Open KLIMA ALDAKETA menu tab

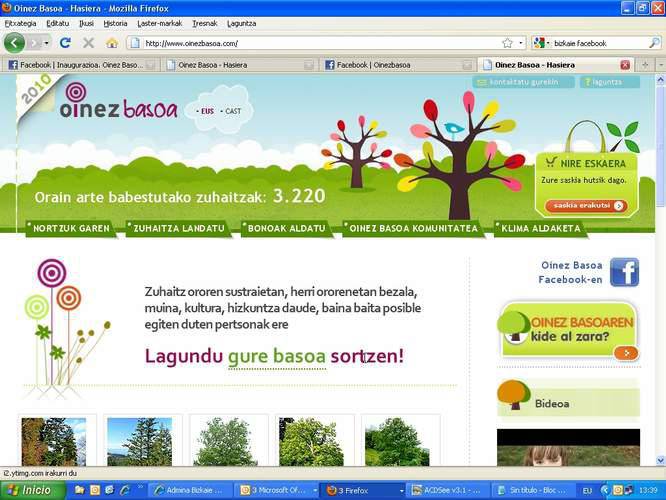pyautogui.click(x=541, y=229)
